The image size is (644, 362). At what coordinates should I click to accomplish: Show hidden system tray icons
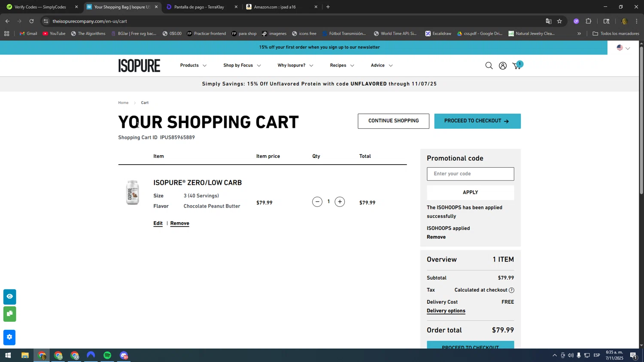click(554, 356)
